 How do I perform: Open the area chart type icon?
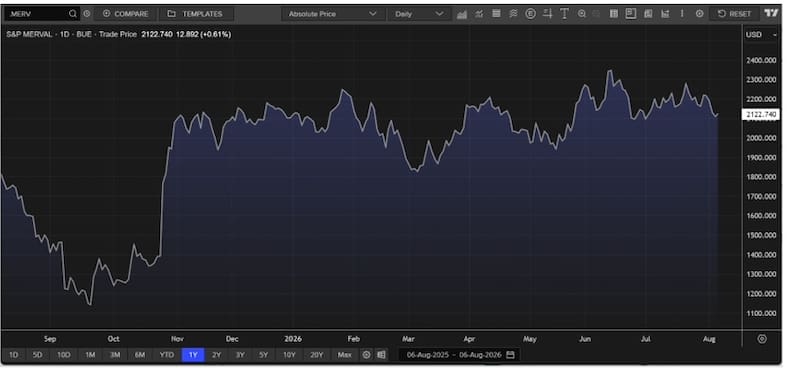[x=462, y=14]
